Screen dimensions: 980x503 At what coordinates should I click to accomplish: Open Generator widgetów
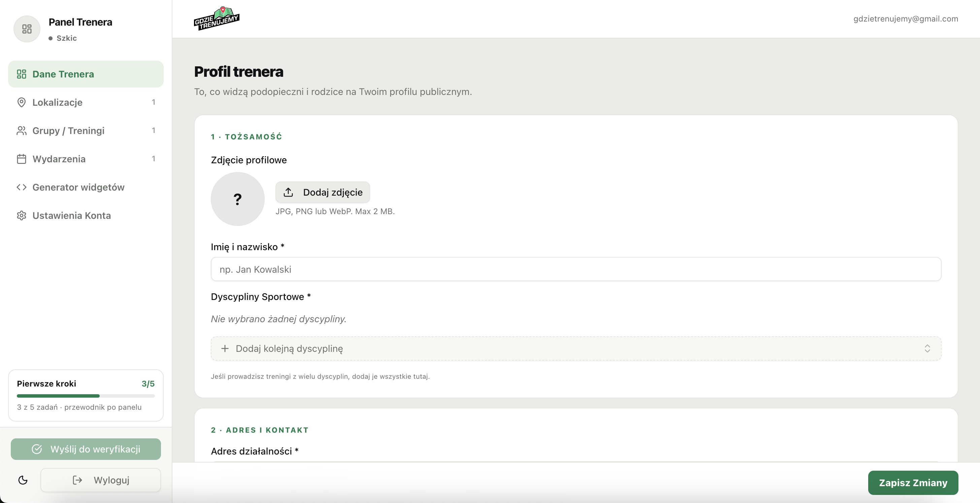(x=86, y=187)
